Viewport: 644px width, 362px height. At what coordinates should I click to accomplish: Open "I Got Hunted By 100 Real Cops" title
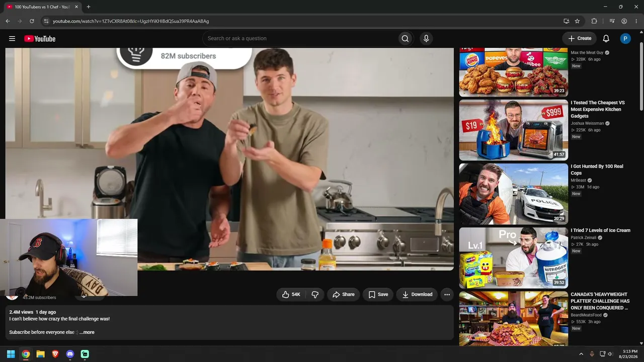597,169
